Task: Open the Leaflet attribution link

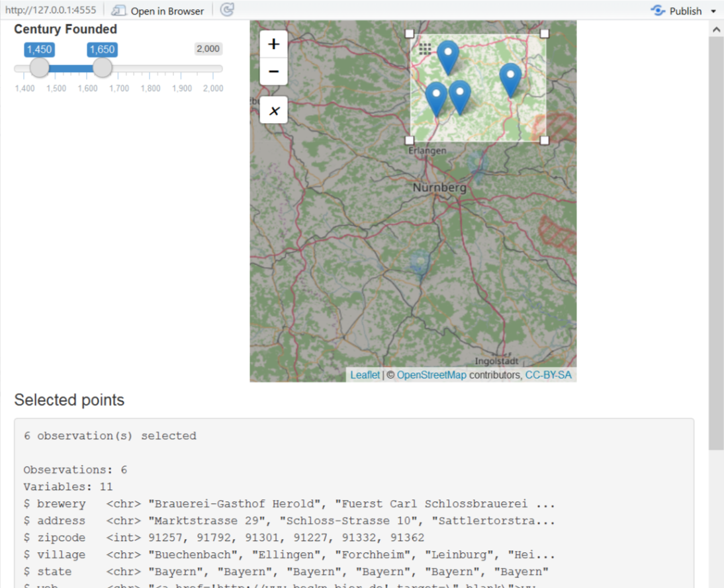Action: click(365, 374)
